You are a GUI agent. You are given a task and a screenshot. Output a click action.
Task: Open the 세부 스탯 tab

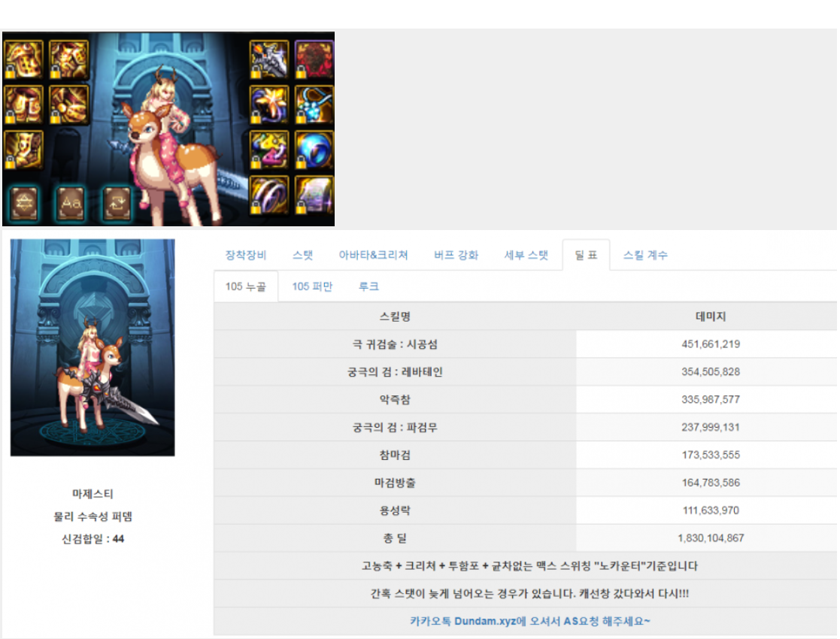[526, 255]
